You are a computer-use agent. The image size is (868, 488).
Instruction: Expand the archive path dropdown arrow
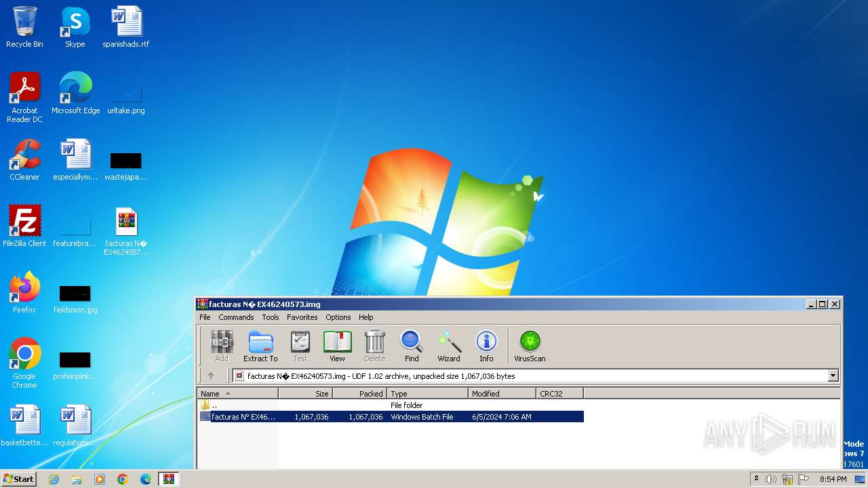click(x=833, y=375)
